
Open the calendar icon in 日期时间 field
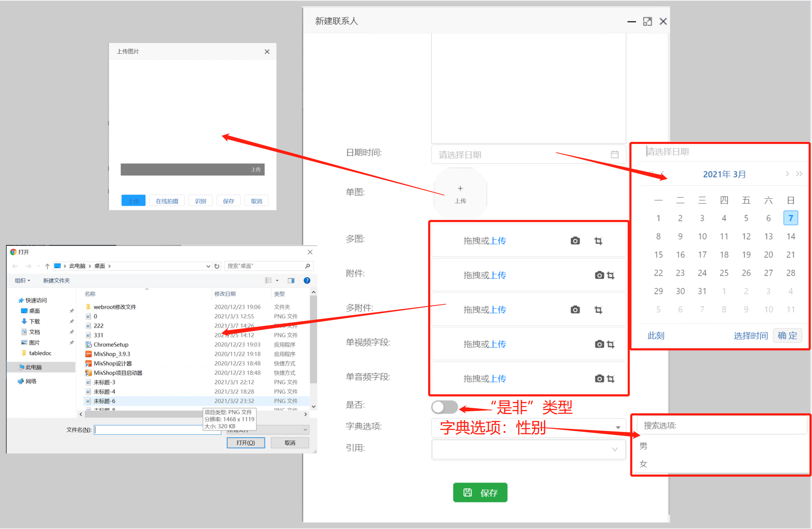pyautogui.click(x=615, y=155)
